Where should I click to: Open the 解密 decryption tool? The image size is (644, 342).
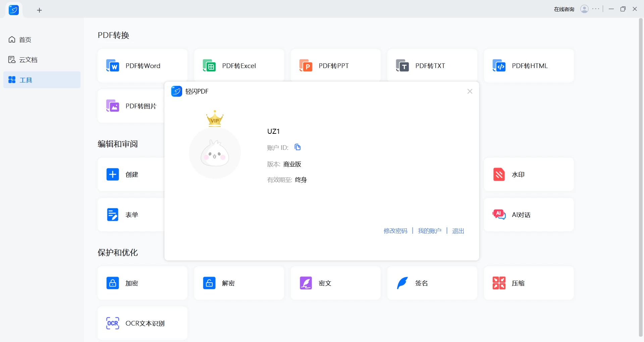239,283
